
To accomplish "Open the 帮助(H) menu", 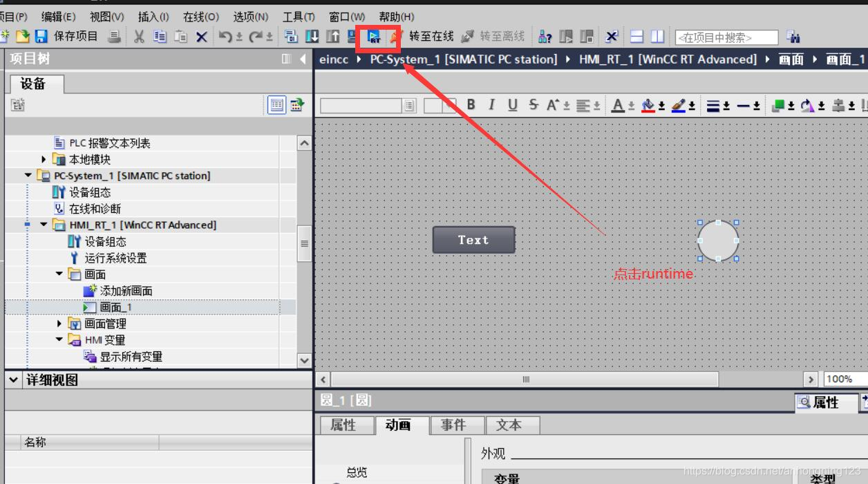I will tap(397, 17).
